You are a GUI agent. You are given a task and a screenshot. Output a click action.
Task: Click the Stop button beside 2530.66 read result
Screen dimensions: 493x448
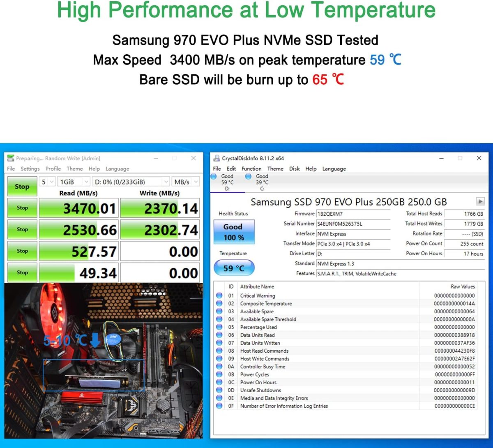pos(22,229)
